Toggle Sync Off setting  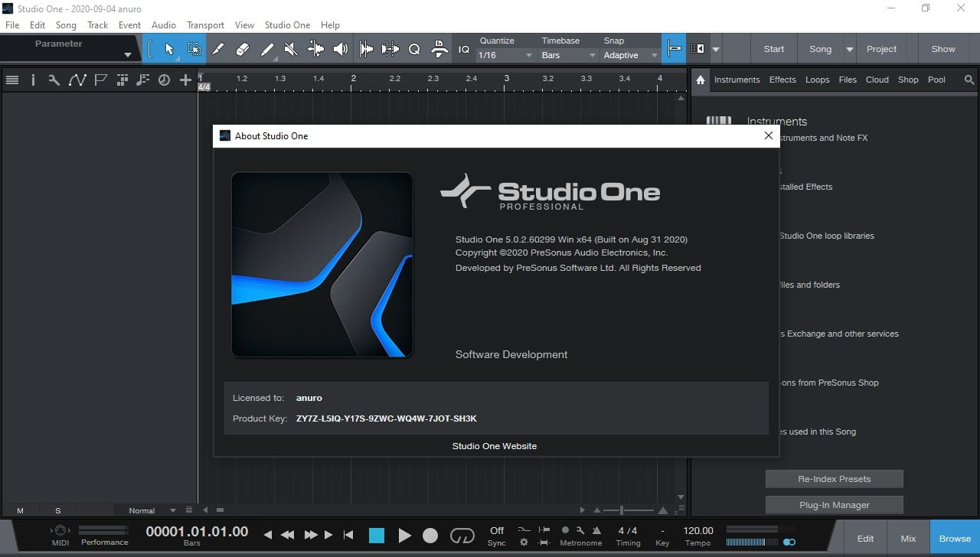click(x=497, y=530)
